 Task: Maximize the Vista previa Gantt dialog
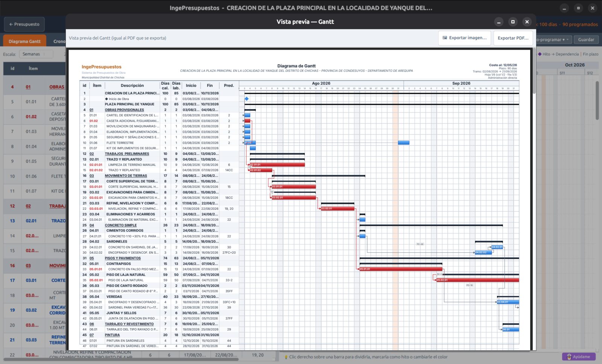pos(513,22)
